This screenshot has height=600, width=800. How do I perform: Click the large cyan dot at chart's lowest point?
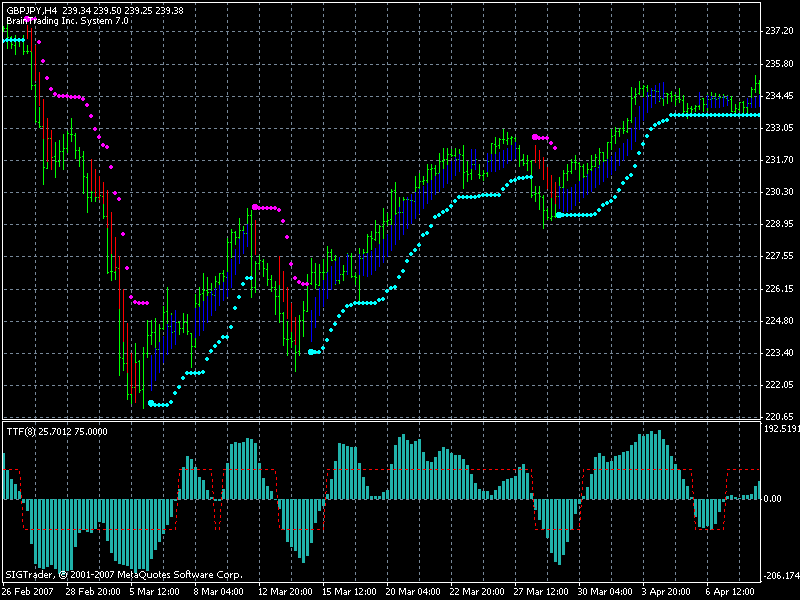click(151, 403)
